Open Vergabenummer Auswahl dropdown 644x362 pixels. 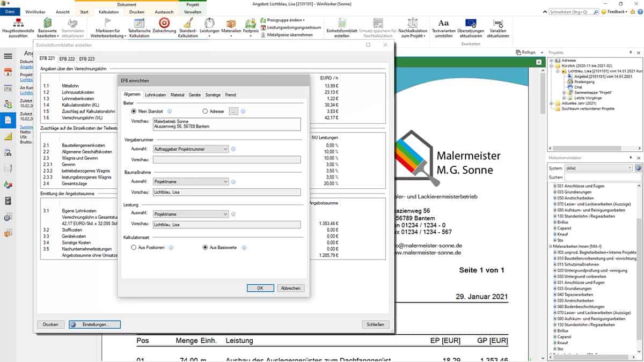pos(191,149)
